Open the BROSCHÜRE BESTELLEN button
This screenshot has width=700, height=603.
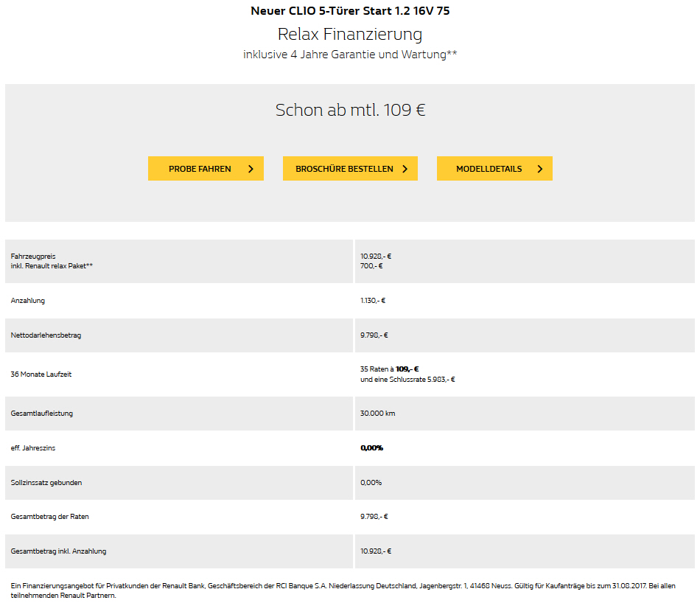click(x=350, y=168)
